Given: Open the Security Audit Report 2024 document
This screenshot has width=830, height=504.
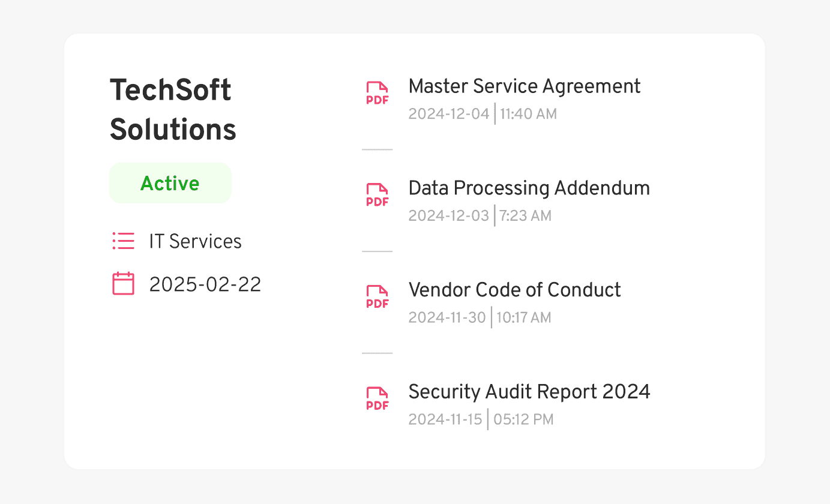Looking at the screenshot, I should click(529, 391).
